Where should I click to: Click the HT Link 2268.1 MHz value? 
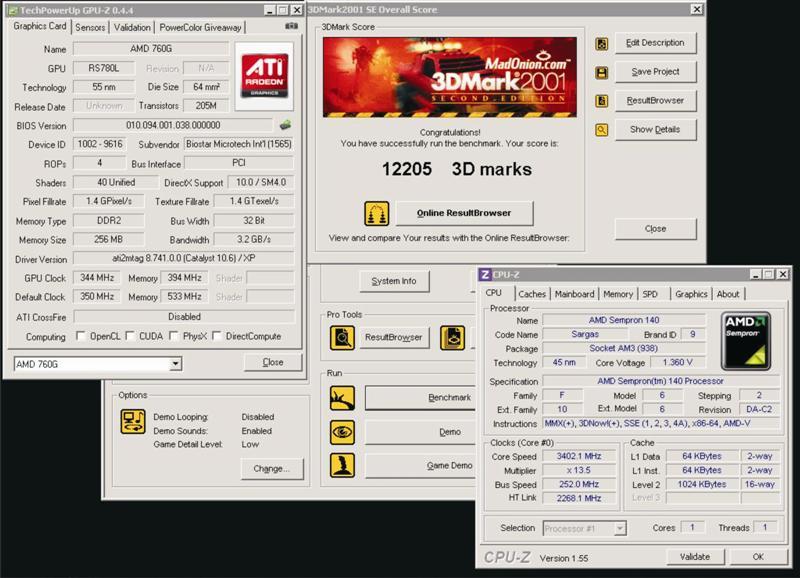click(x=579, y=498)
